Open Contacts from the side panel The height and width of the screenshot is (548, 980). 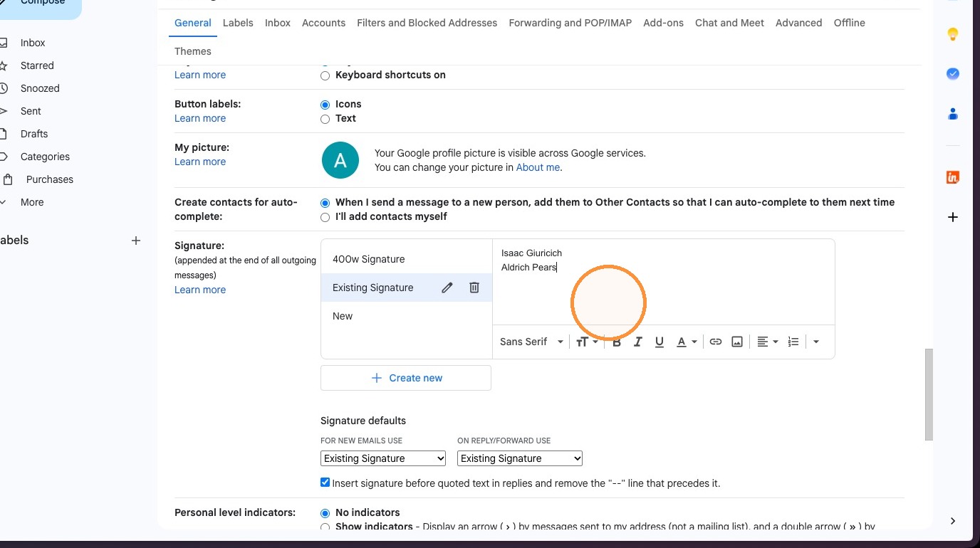(x=953, y=114)
